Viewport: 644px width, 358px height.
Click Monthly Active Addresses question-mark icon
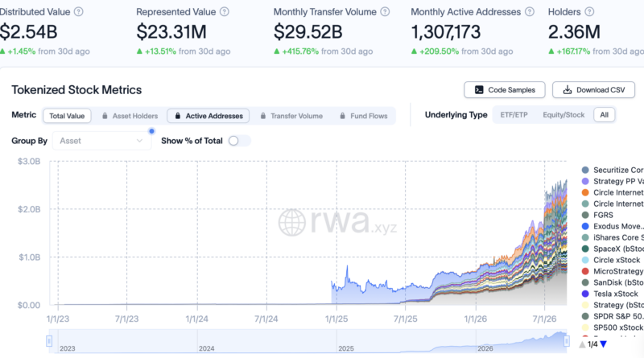pyautogui.click(x=530, y=12)
